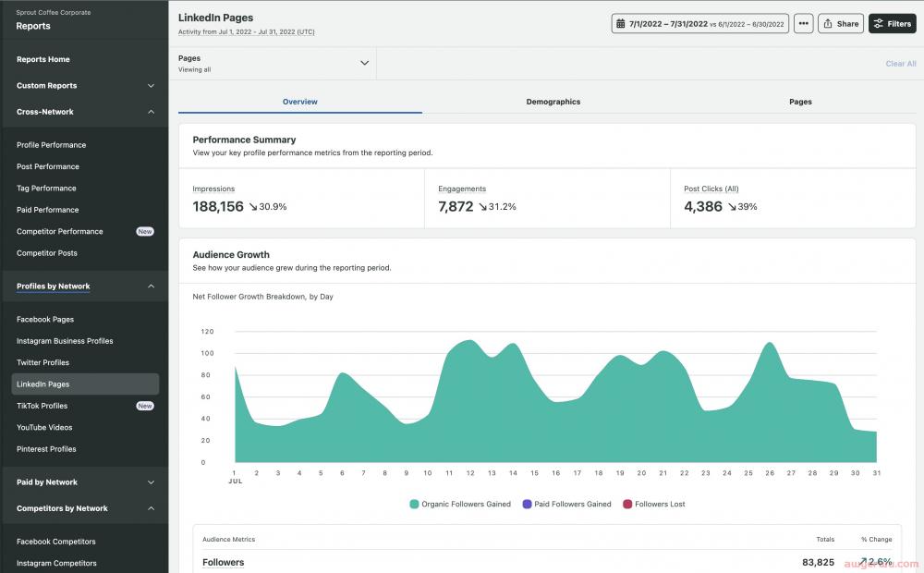Open Instagram Competitors report
The width and height of the screenshot is (924, 573).
point(56,563)
